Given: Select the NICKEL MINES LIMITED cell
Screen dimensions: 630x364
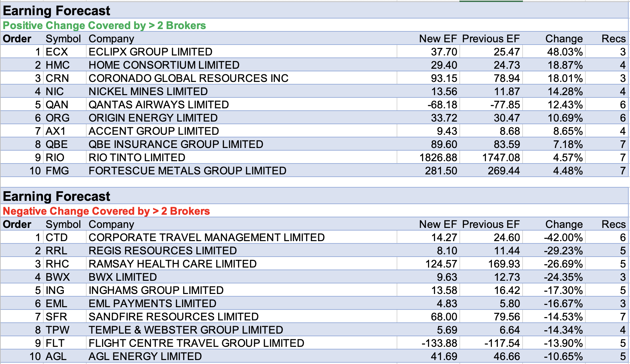Looking at the screenshot, I should (148, 91).
